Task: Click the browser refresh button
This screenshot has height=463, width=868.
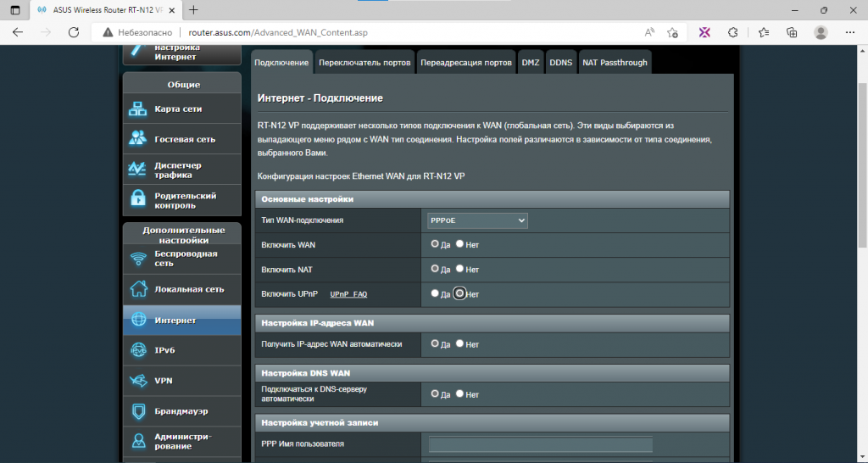Action: coord(74,33)
